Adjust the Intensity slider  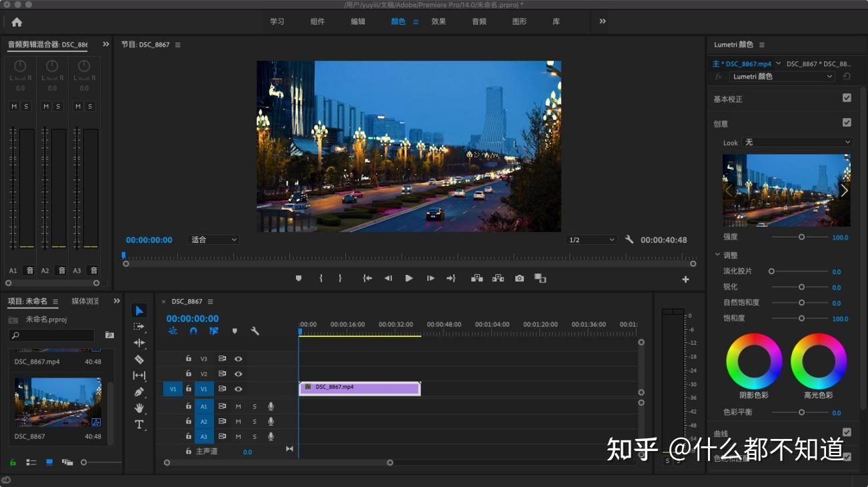click(x=800, y=237)
